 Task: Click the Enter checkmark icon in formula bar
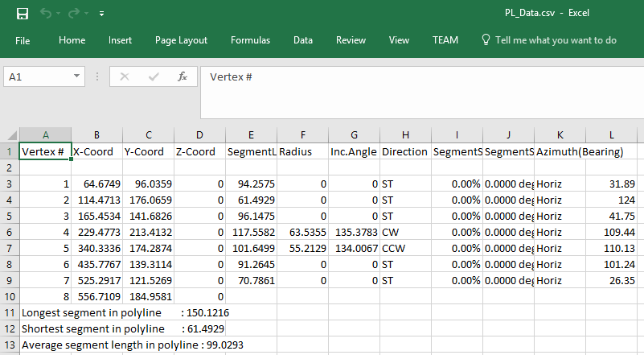click(x=154, y=76)
